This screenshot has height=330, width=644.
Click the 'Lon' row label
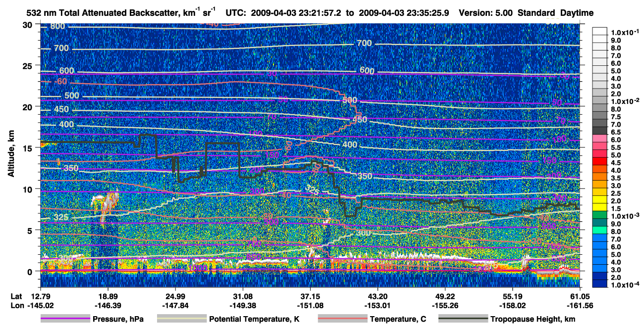[17, 306]
